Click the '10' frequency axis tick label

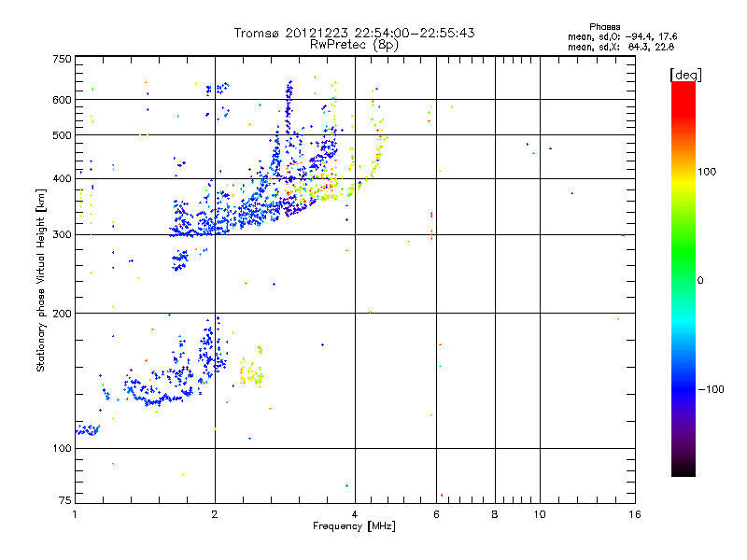pos(540,514)
